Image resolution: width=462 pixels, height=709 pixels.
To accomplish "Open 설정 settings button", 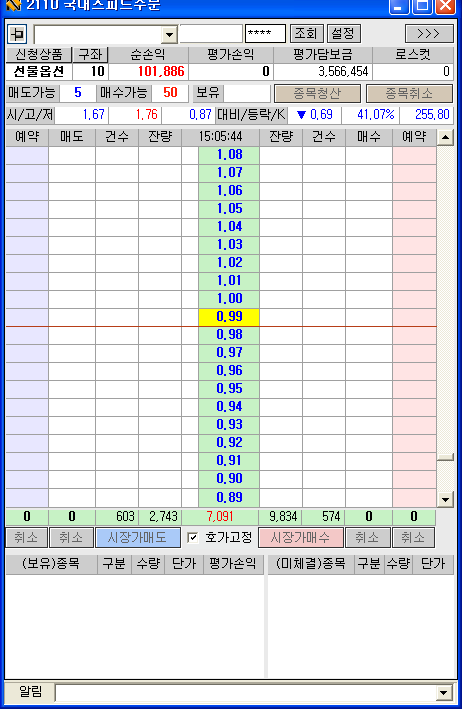I will coord(343,33).
